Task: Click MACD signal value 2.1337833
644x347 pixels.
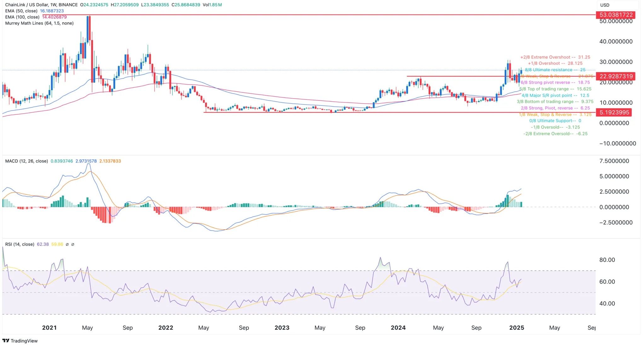Action: [x=110, y=161]
